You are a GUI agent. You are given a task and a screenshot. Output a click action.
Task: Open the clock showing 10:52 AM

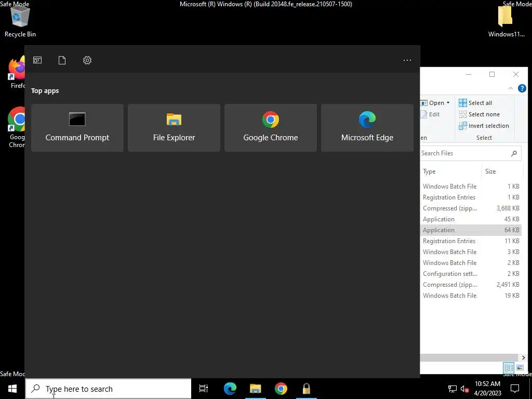click(x=487, y=389)
